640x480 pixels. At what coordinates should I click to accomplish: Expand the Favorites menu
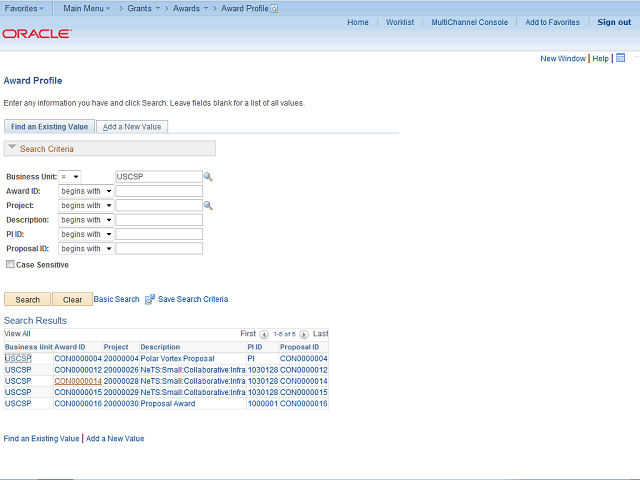(x=24, y=8)
